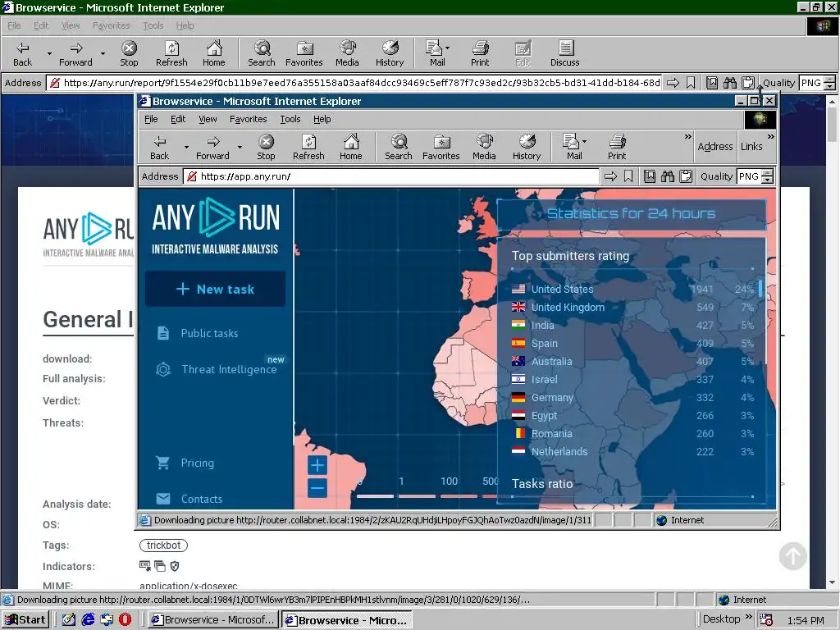Open Tools menu in front window

[290, 119]
